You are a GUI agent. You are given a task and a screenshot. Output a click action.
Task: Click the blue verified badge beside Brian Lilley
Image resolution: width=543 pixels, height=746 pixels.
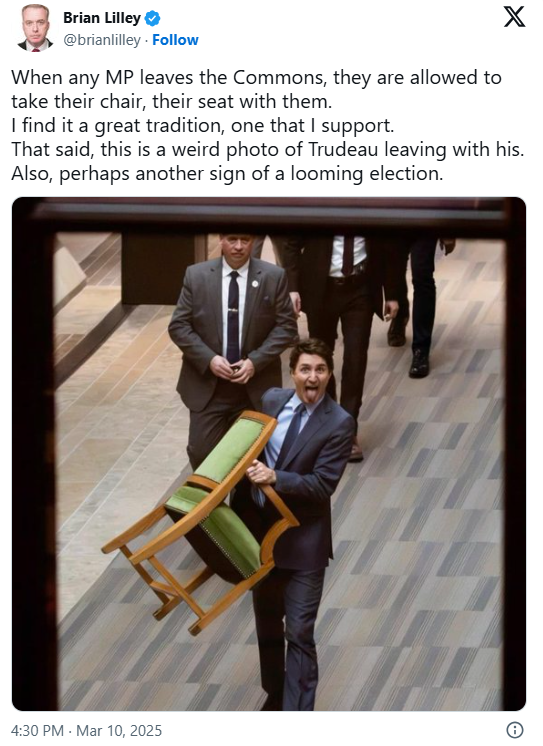point(152,19)
